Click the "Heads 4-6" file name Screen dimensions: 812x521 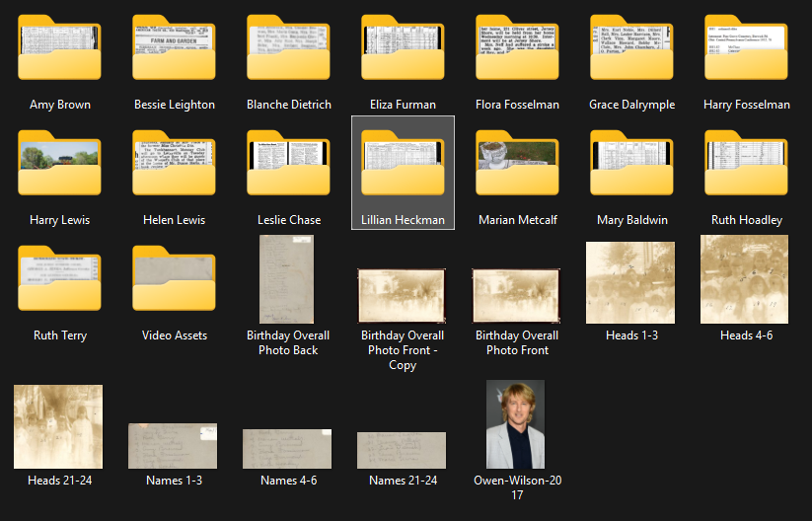(746, 335)
